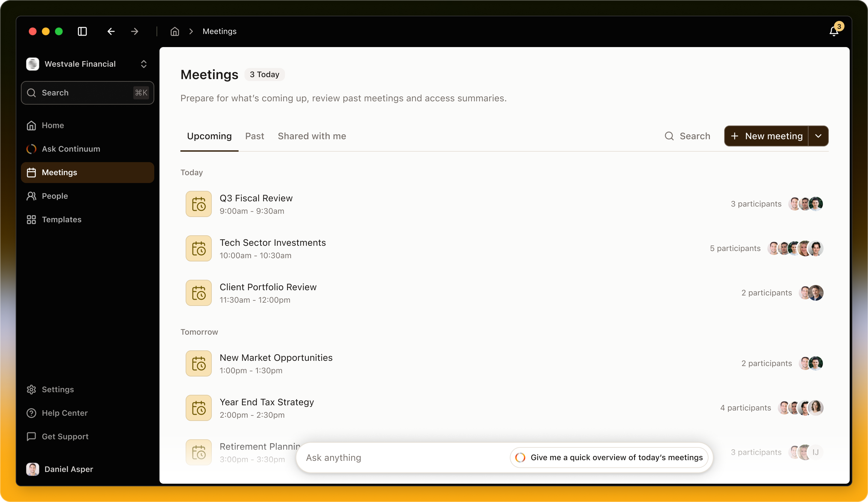
Task: Select Ask Continuum in the sidebar
Action: click(71, 149)
